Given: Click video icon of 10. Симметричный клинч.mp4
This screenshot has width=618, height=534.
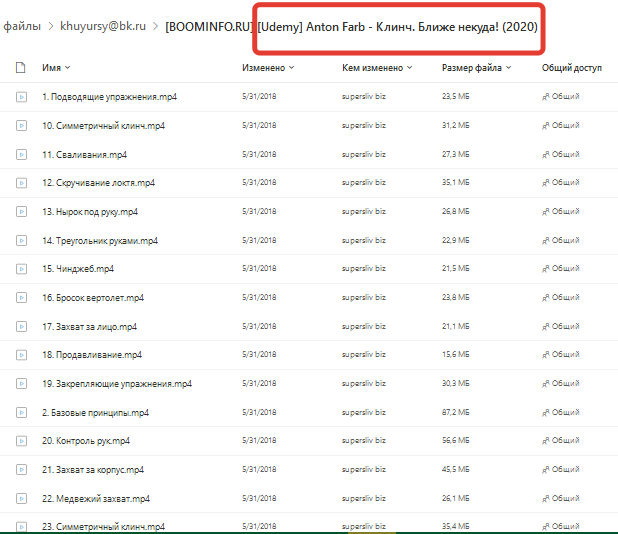Looking at the screenshot, I should point(21,126).
